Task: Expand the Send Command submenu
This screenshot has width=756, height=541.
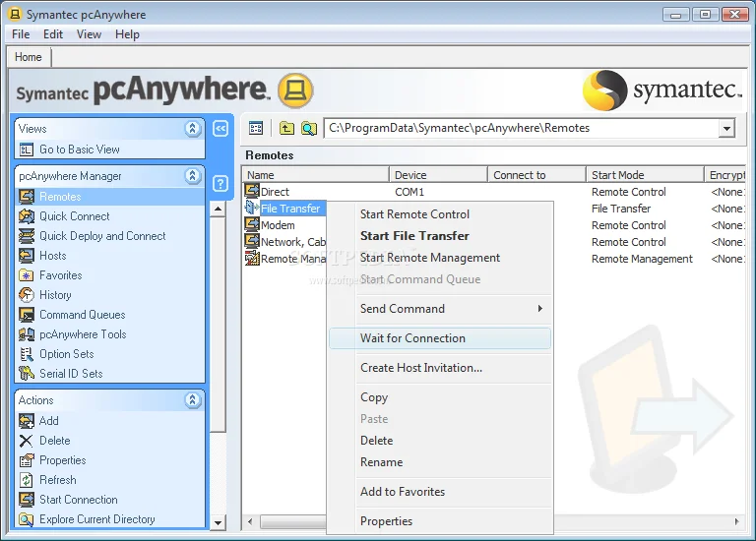Action: point(539,309)
